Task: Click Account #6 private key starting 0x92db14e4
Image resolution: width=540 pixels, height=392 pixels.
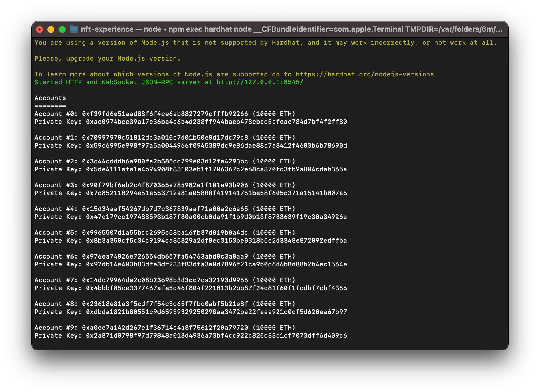Action: pos(216,264)
